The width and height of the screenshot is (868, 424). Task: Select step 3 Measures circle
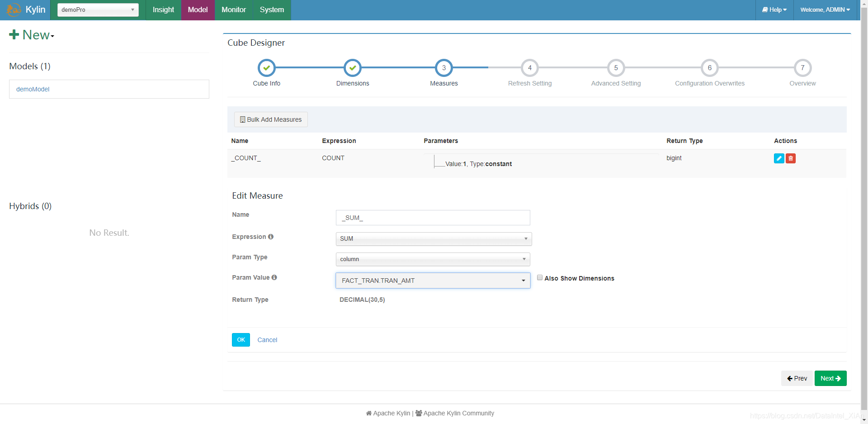pos(444,68)
